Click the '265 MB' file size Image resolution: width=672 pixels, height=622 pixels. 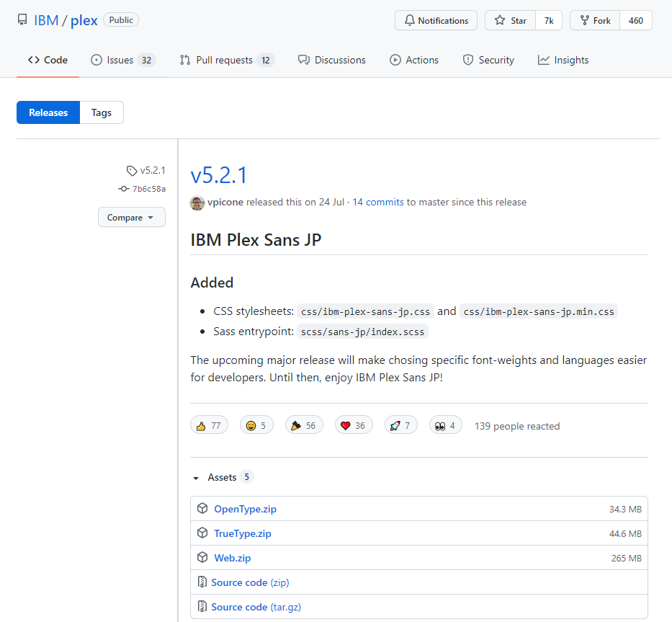pos(626,558)
